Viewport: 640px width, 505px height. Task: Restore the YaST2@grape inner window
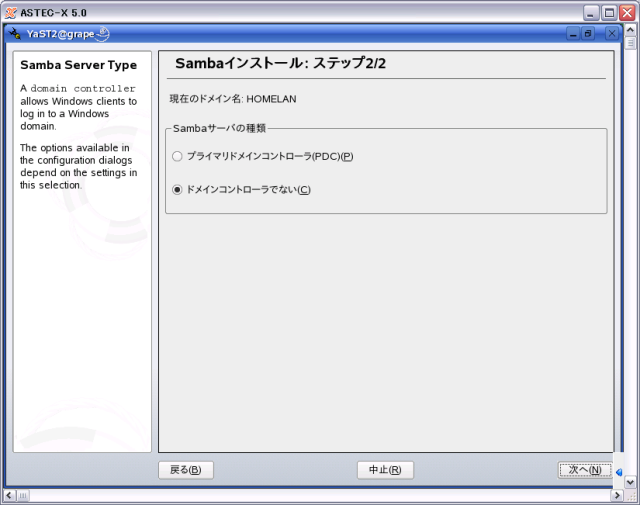[588, 33]
